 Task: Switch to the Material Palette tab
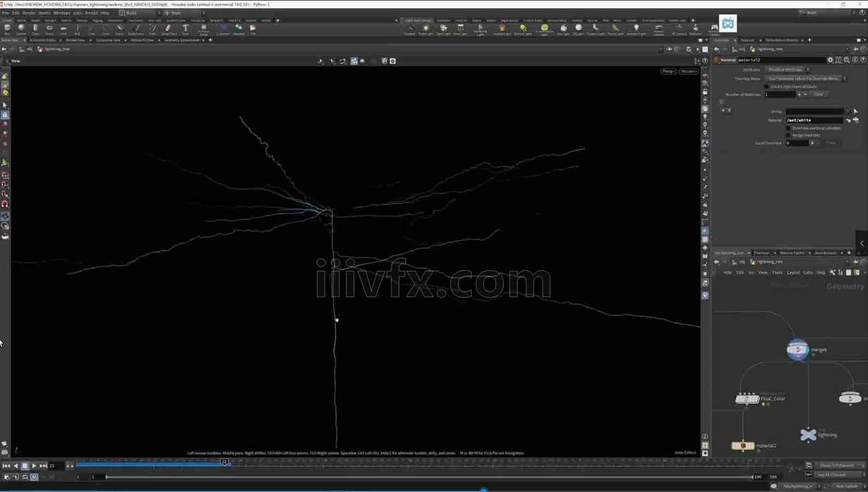click(x=792, y=253)
